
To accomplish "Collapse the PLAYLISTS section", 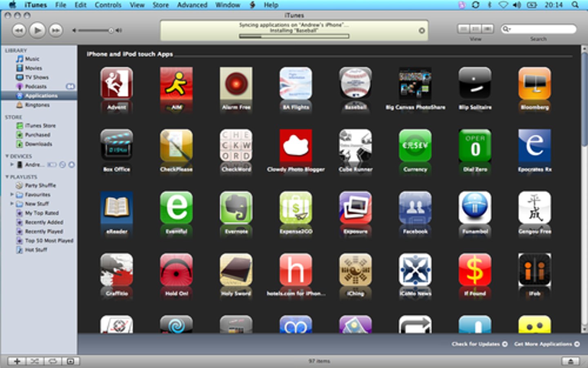I will click(x=7, y=177).
